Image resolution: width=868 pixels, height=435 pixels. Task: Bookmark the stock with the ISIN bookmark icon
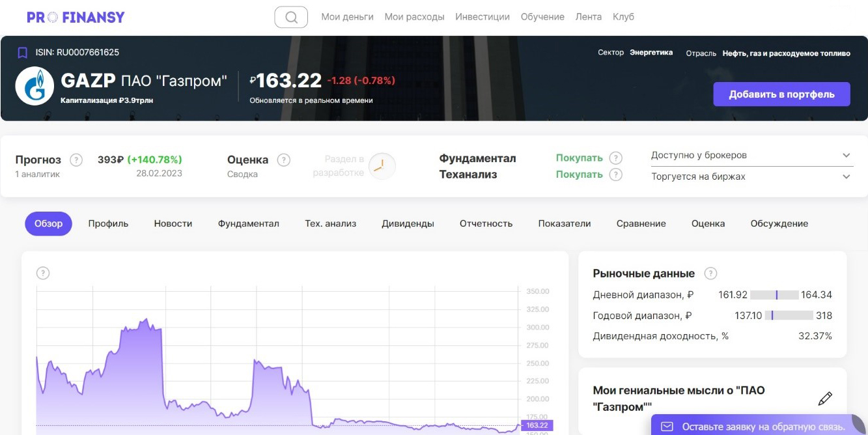(23, 53)
